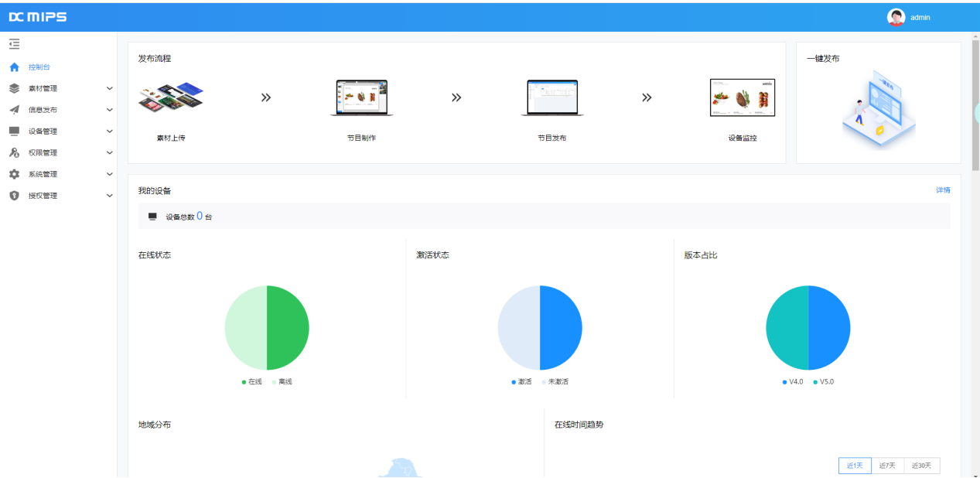Click the 版本占比 chart title
Viewport: 980px width, 478px height.
701,255
